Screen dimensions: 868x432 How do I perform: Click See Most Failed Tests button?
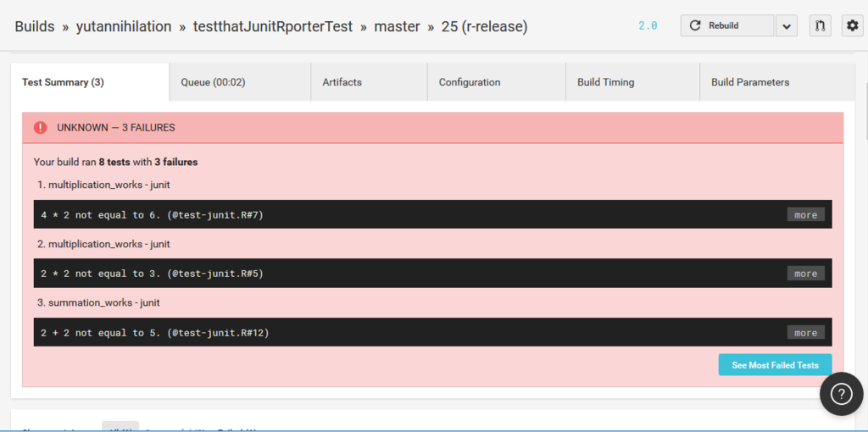click(x=775, y=365)
